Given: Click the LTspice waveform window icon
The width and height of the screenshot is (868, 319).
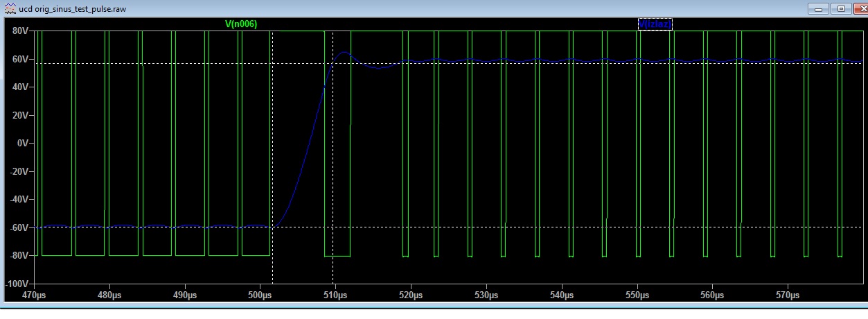Looking at the screenshot, I should 9,8.
